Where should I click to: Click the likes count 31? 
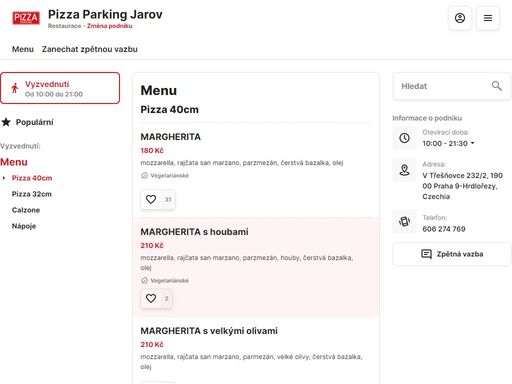168,199
